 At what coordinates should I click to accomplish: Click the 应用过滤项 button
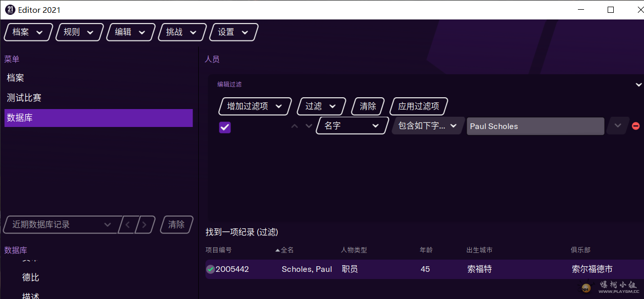419,106
